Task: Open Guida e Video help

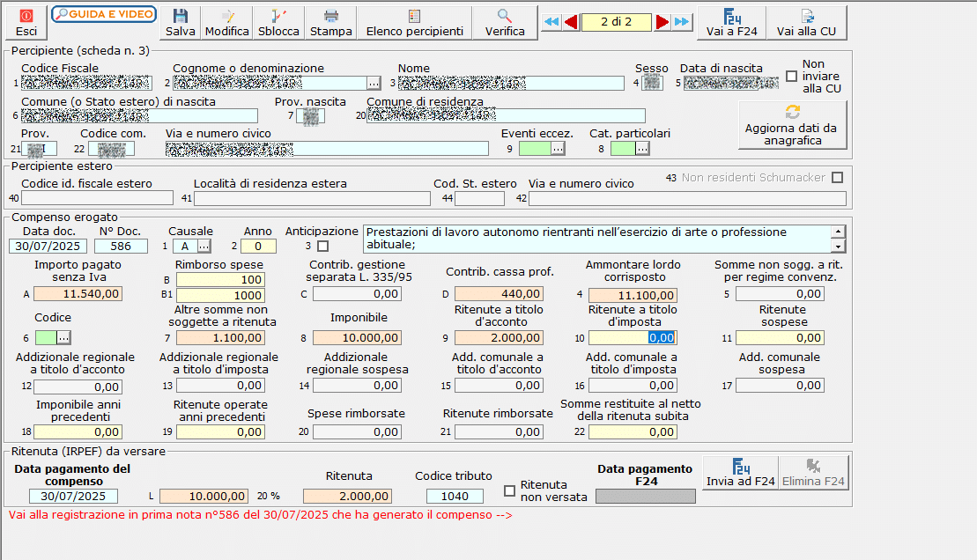Action: (104, 14)
